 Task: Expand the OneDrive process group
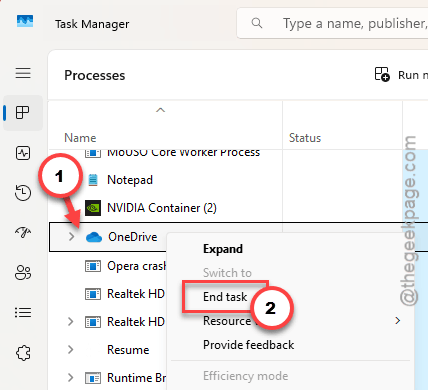click(x=71, y=237)
